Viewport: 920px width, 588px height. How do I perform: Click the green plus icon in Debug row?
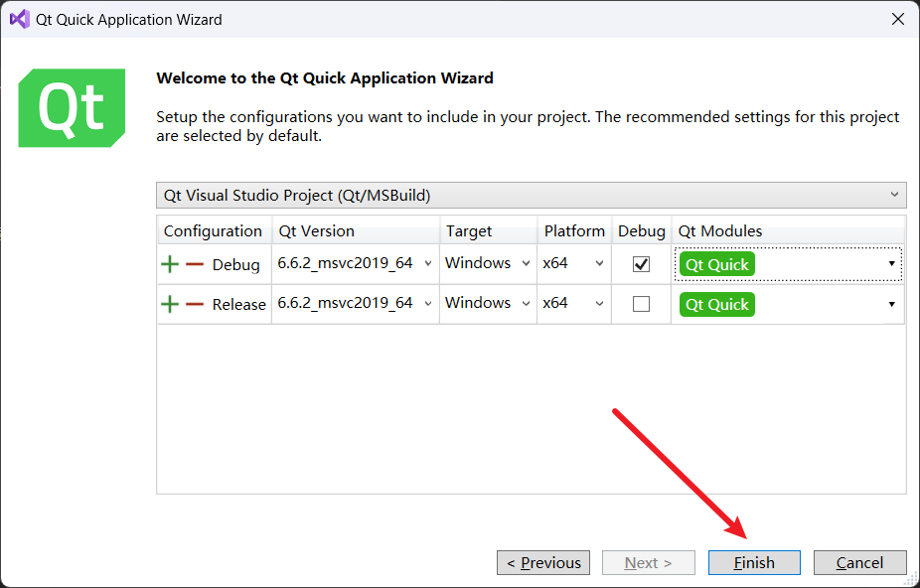tap(171, 264)
